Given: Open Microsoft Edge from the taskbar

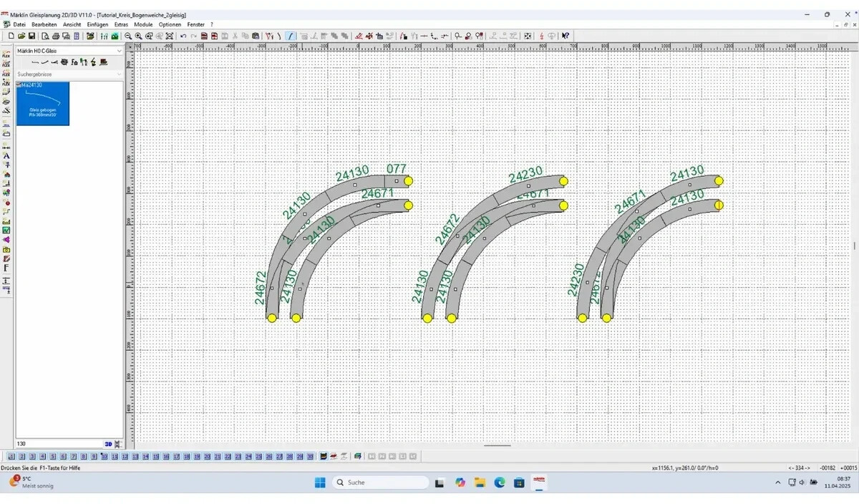Looking at the screenshot, I should pos(500,483).
